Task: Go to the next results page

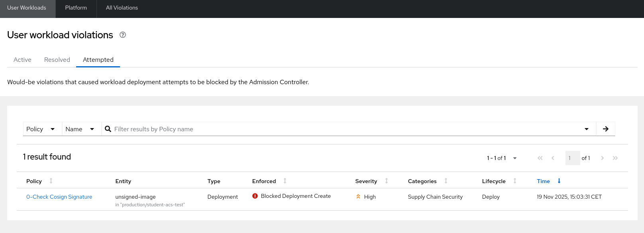Action: point(602,158)
